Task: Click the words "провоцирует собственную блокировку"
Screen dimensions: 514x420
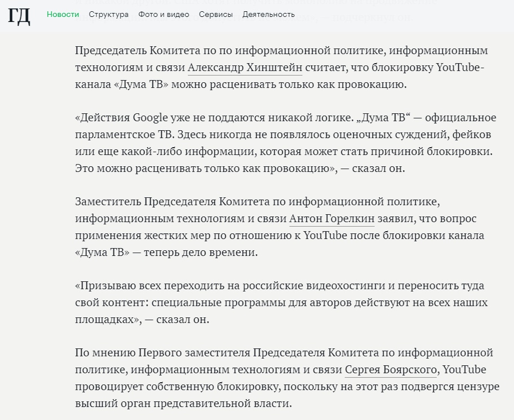Action: 178,387
